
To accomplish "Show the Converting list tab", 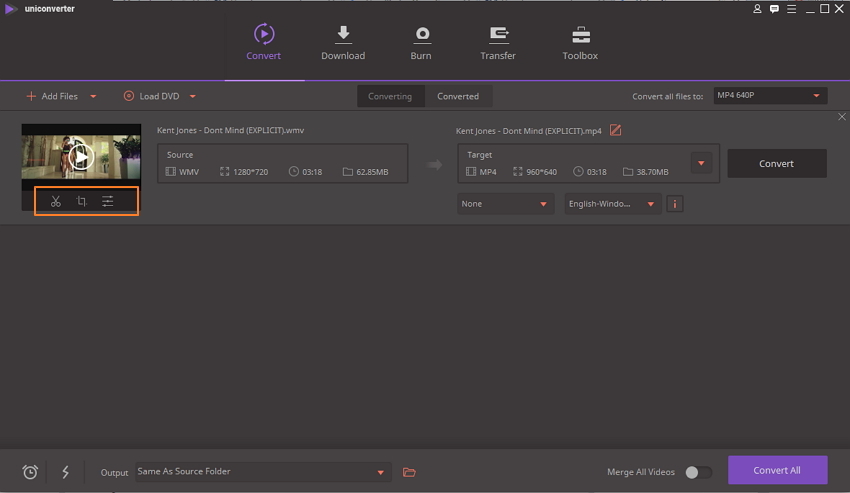I will [390, 96].
